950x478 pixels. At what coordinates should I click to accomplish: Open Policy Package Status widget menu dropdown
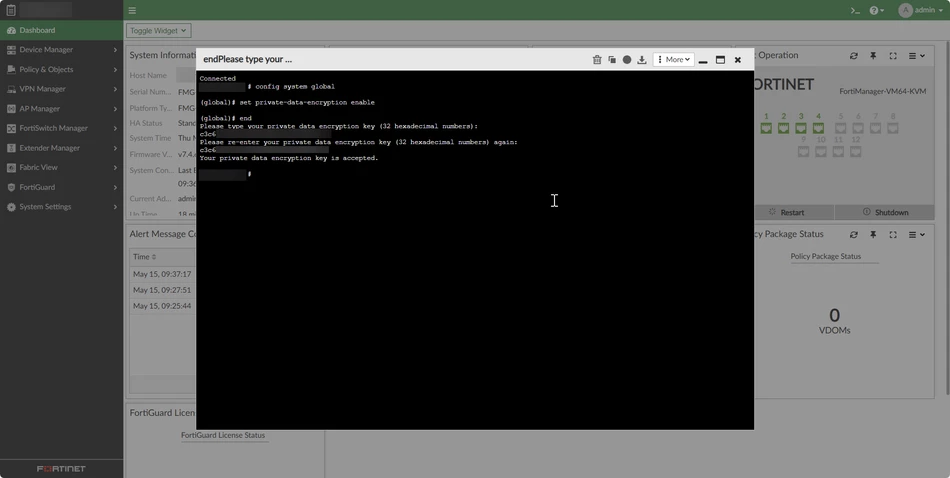coord(916,234)
